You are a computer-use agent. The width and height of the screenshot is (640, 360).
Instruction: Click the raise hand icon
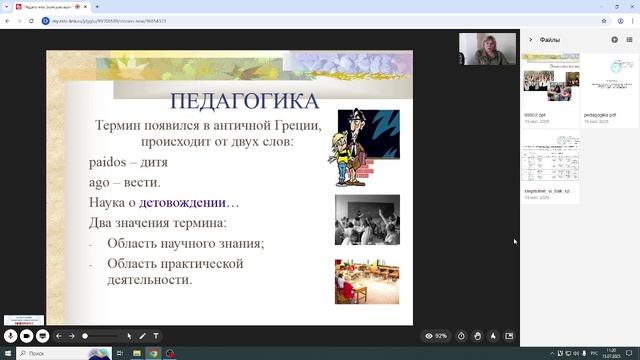coord(478,336)
